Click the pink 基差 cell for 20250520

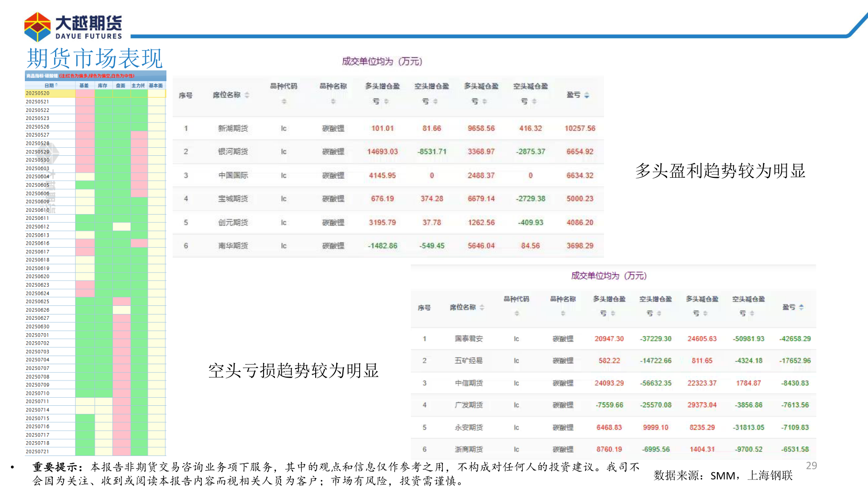(x=84, y=94)
